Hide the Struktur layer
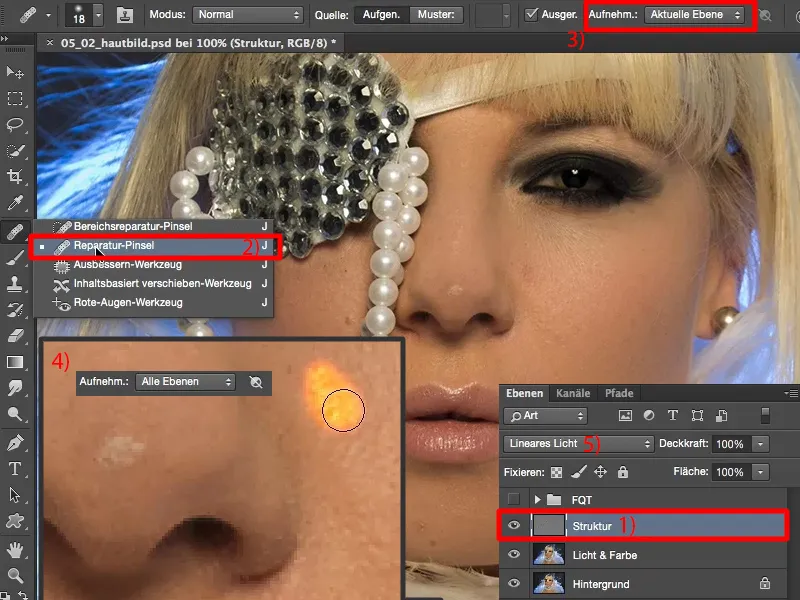 pyautogui.click(x=514, y=525)
